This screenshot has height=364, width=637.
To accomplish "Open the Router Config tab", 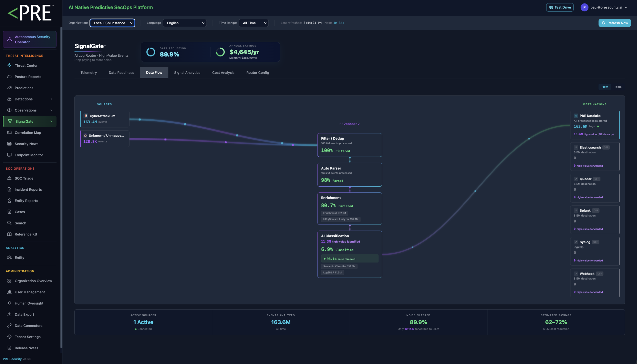I will tap(258, 73).
